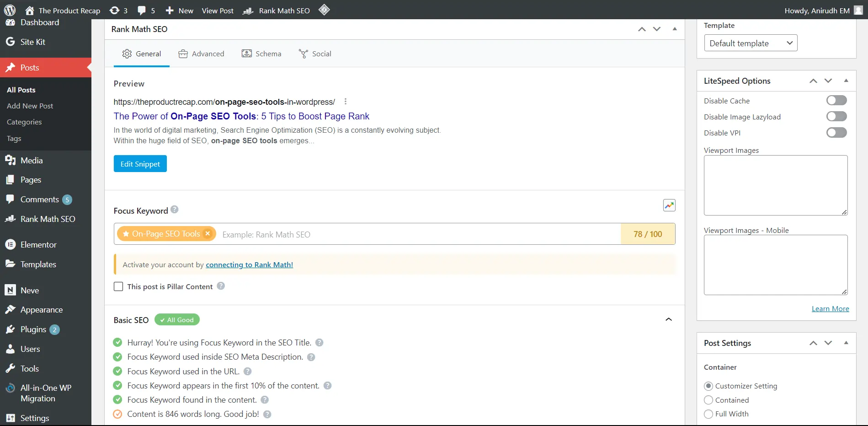The image size is (868, 426).
Task: Open Categories submenu item
Action: [24, 122]
